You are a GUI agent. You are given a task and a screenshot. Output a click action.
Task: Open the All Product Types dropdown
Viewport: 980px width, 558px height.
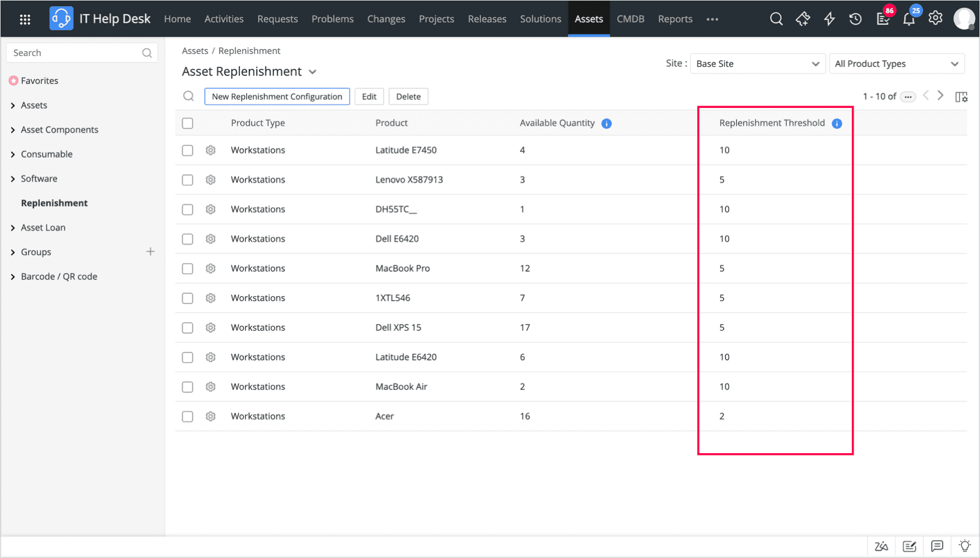tap(896, 64)
